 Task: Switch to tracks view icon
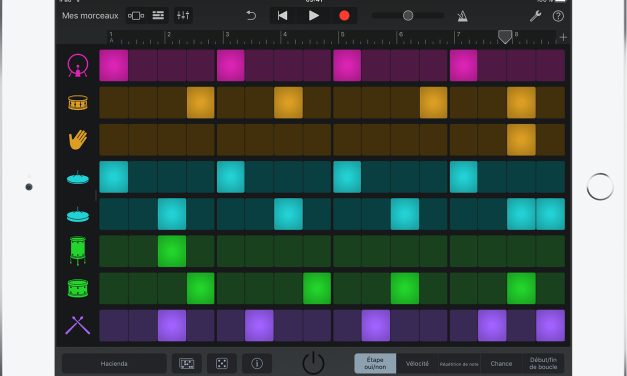pos(158,16)
